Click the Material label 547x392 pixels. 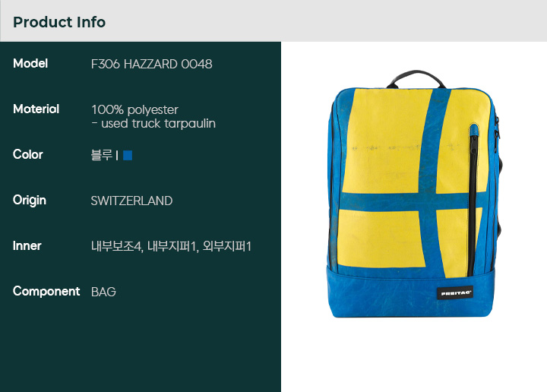[x=36, y=109]
